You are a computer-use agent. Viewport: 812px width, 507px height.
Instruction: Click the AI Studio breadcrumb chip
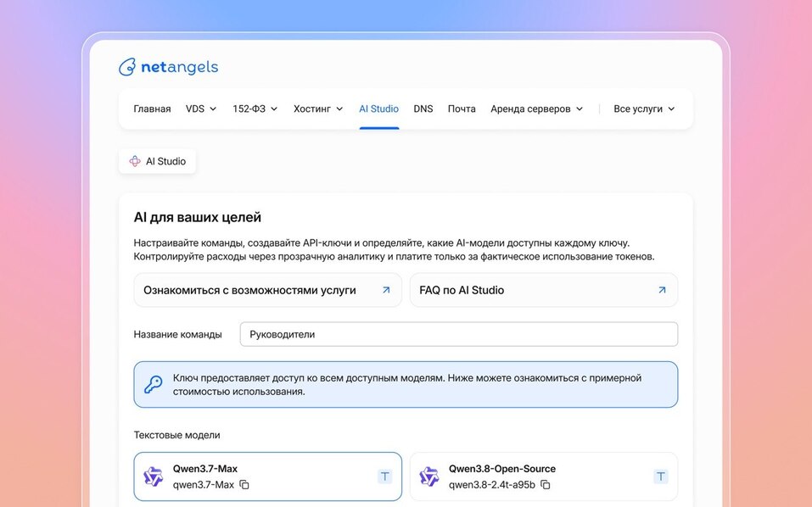click(x=158, y=161)
